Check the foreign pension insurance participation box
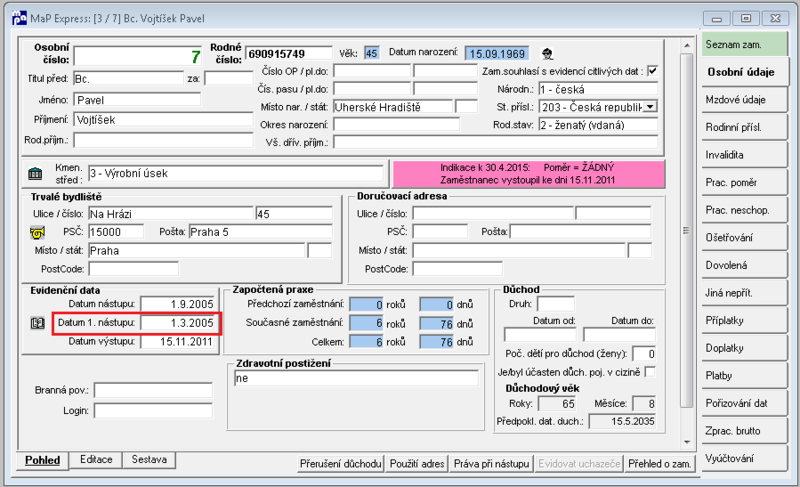800x487 pixels. point(650,372)
